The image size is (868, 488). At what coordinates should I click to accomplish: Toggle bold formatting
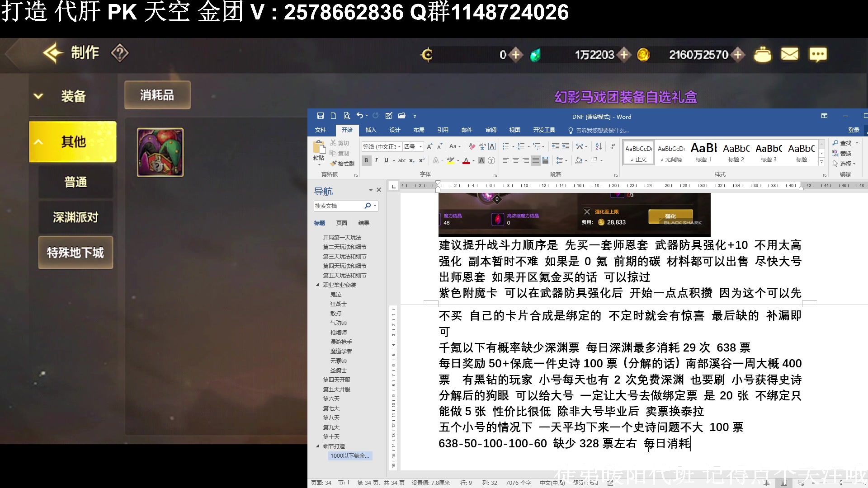[366, 160]
